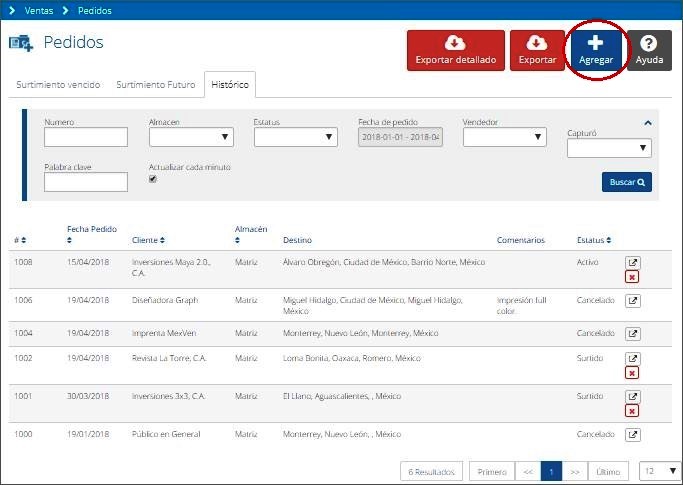
Task: Sort by Almacén column arrows
Action: tap(237, 240)
